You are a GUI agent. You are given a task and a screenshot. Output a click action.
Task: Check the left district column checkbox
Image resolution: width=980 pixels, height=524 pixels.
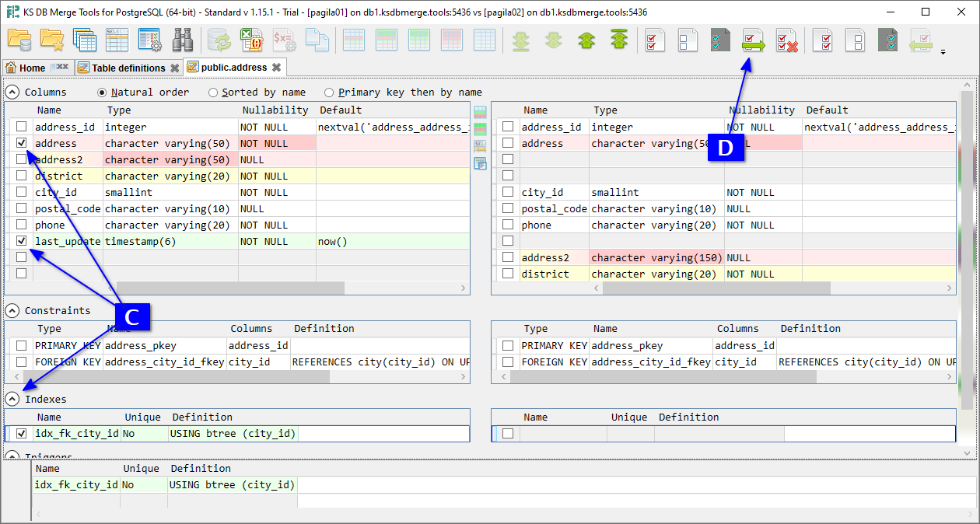(x=22, y=176)
